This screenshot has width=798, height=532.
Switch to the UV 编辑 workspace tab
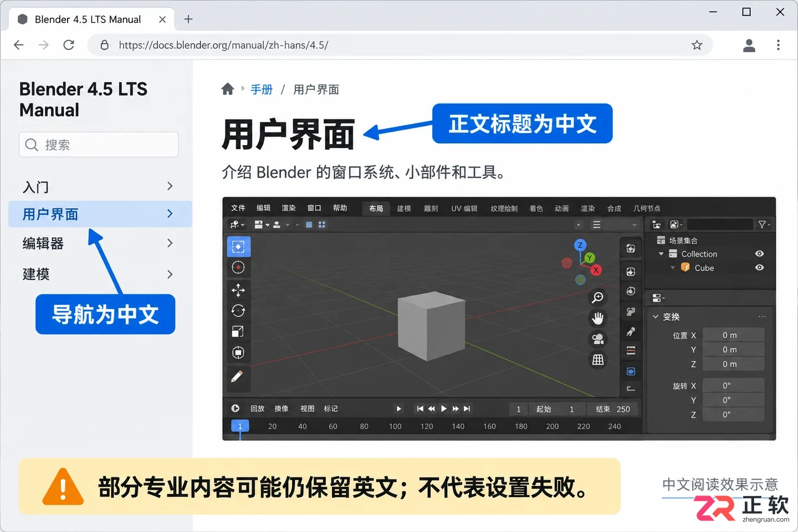(464, 208)
